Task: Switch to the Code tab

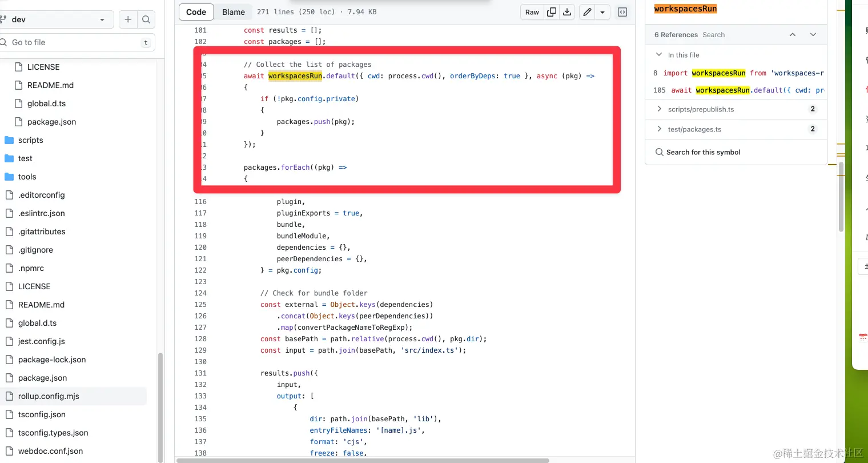Action: pyautogui.click(x=196, y=12)
